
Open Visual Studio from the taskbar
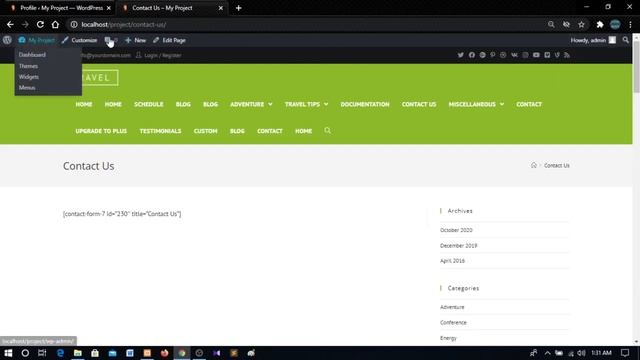pyautogui.click(x=216, y=353)
